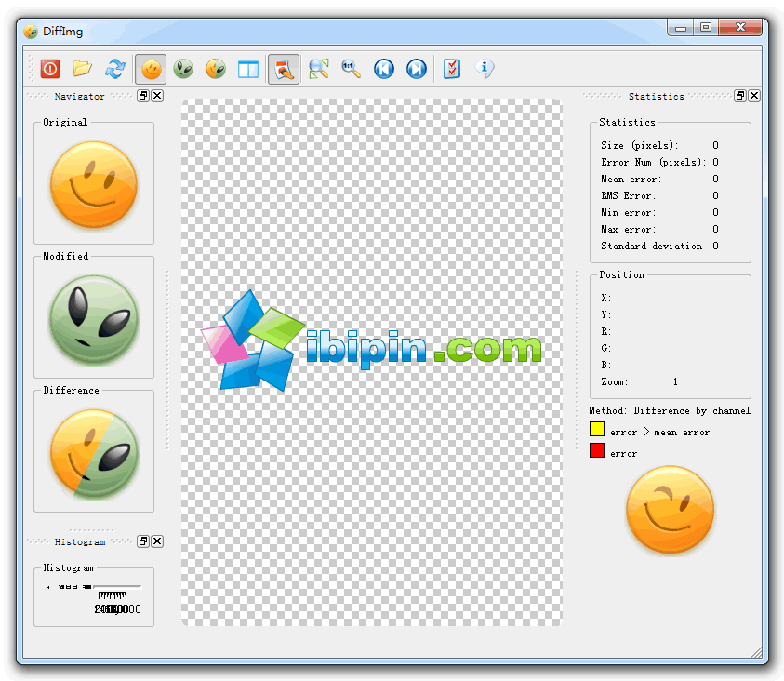This screenshot has height=681, width=784.
Task: Show original image smiley toolbar button
Action: pos(151,69)
